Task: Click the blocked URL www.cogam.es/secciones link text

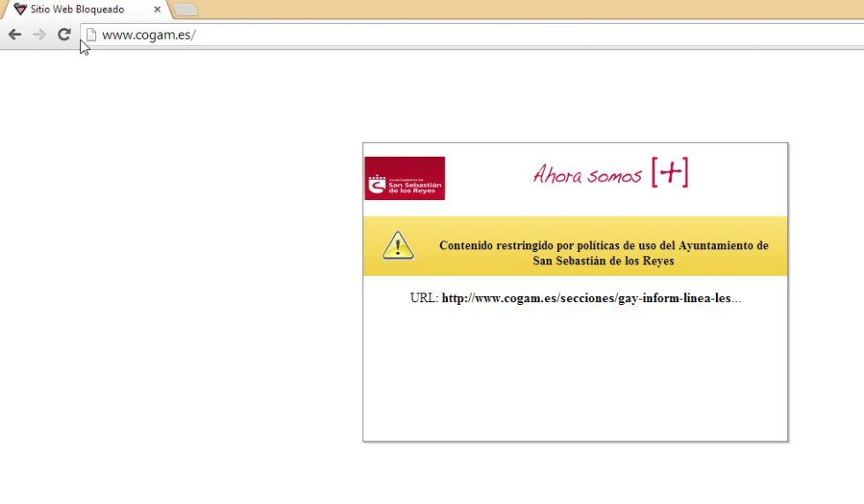Action: pos(592,298)
